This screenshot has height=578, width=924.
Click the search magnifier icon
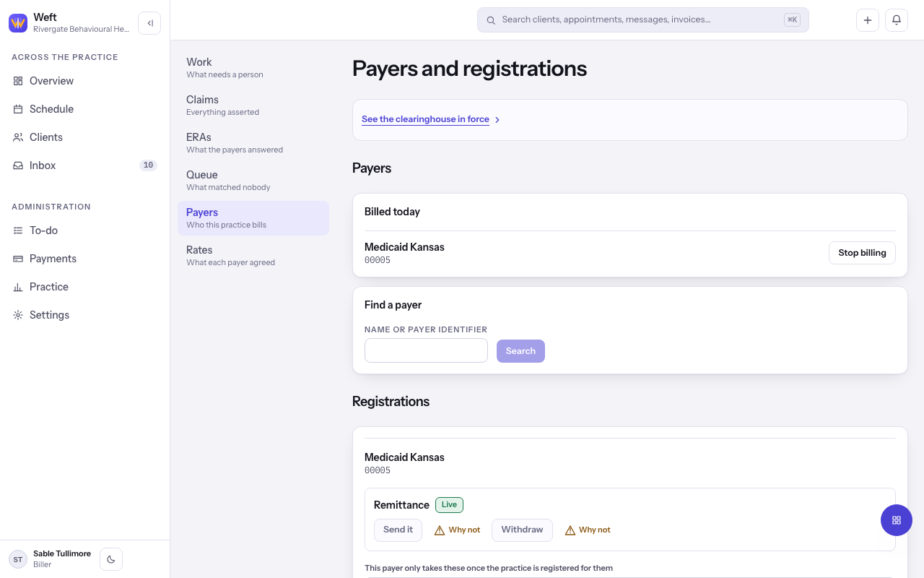point(491,20)
